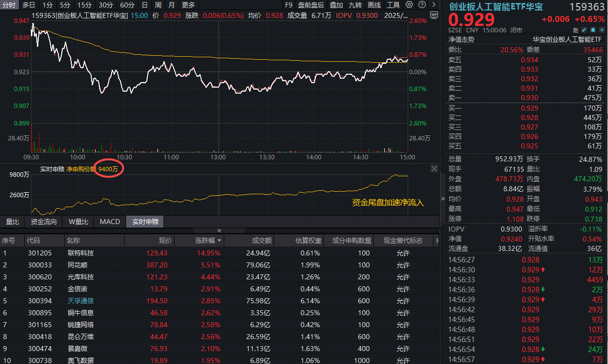Open 同花顺 stock row in constituents list

pos(80,265)
